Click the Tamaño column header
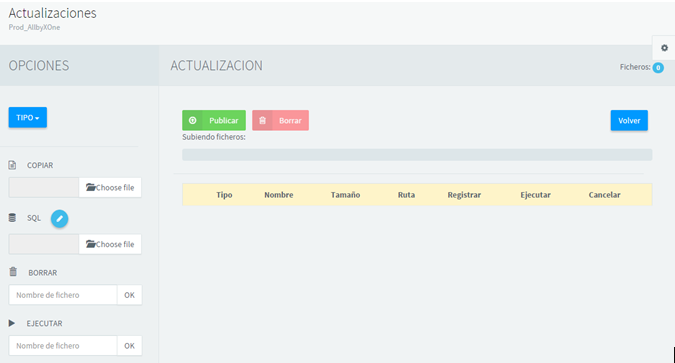This screenshot has height=363, width=675. point(345,195)
